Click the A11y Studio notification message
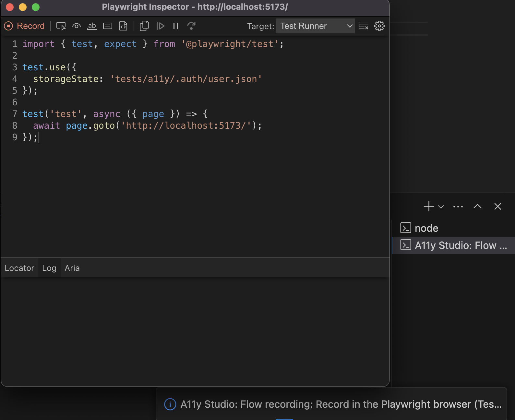Viewport: 515px width, 420px height. (341, 404)
